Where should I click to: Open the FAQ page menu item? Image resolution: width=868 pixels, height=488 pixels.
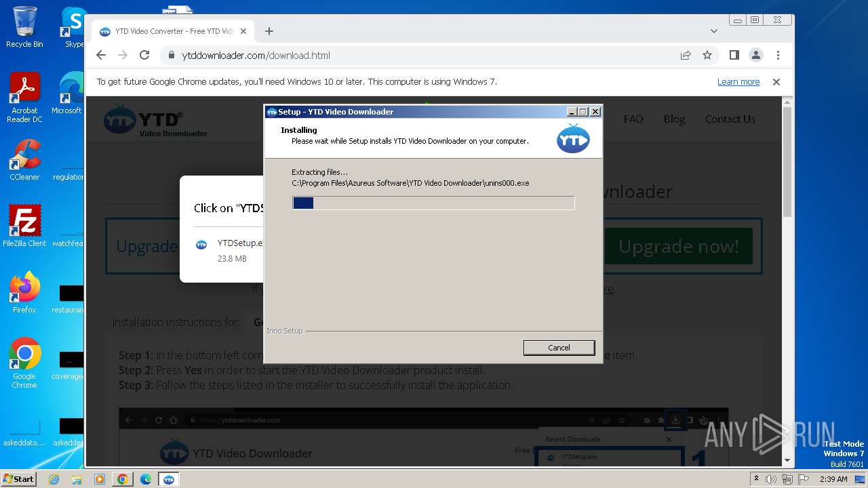click(x=633, y=119)
